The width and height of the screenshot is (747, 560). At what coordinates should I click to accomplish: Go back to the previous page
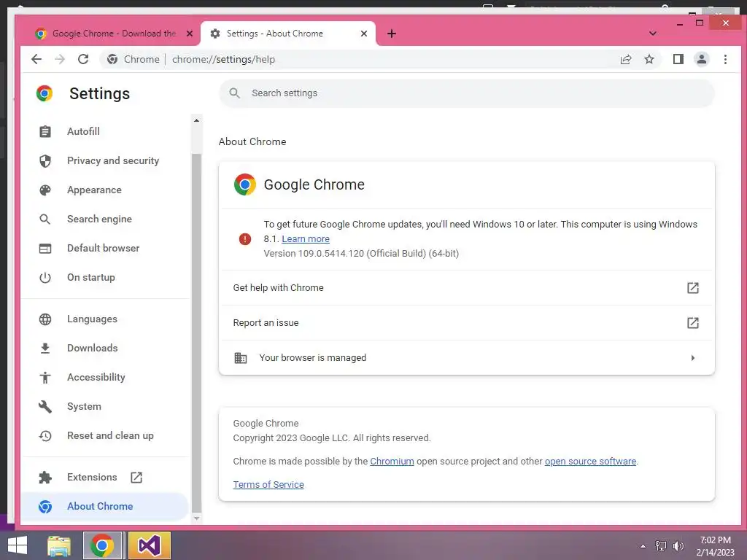36,59
